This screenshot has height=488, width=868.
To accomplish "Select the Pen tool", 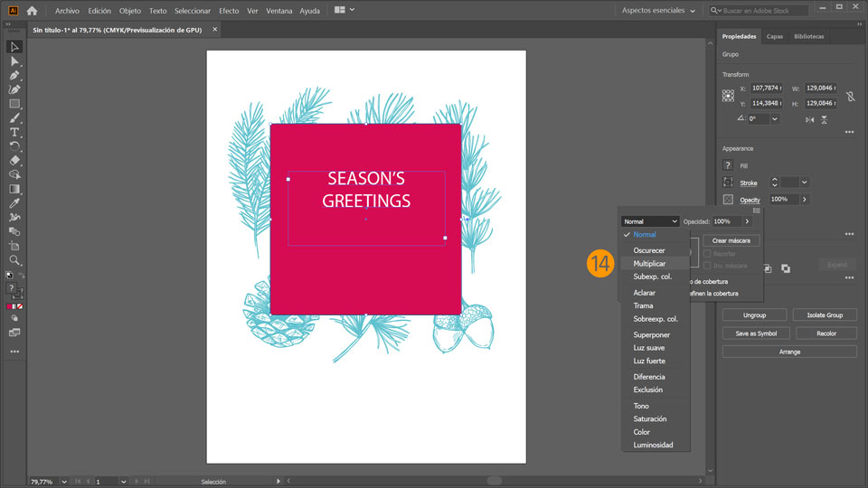I will coord(14,75).
